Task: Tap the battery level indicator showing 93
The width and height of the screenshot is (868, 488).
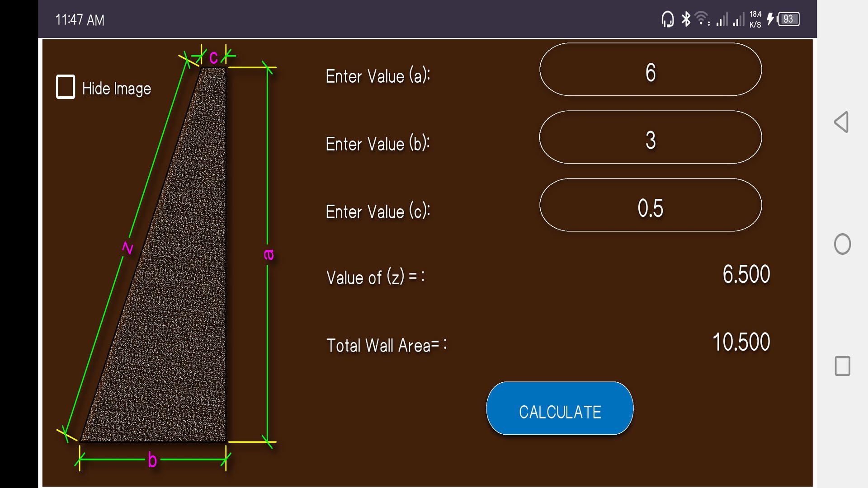Action: tap(788, 19)
